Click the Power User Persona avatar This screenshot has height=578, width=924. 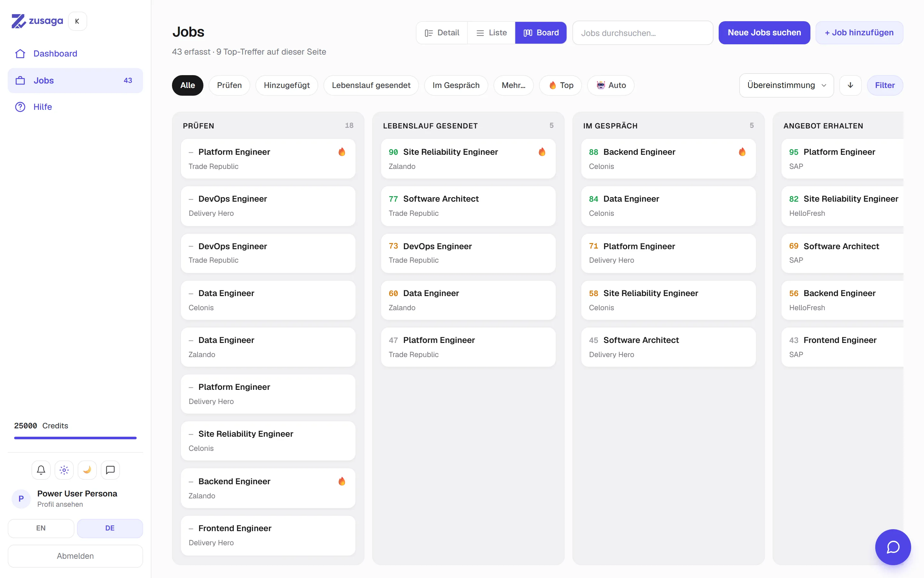(21, 498)
